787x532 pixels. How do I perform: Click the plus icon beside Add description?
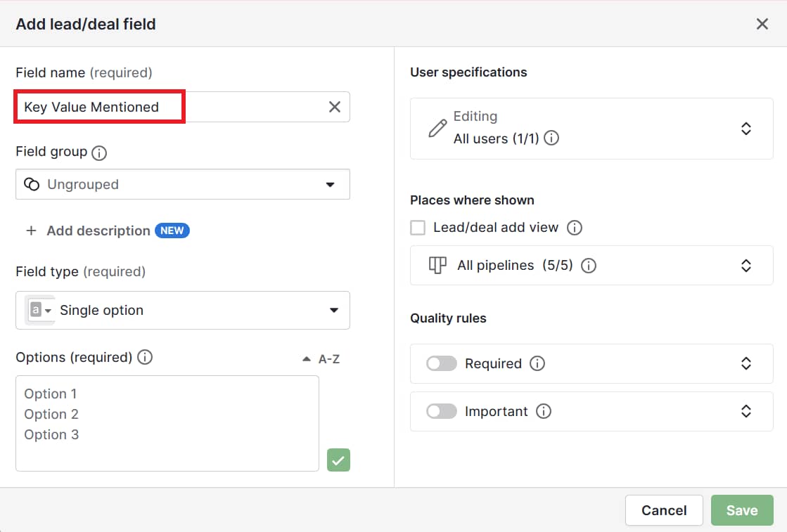[x=31, y=231]
